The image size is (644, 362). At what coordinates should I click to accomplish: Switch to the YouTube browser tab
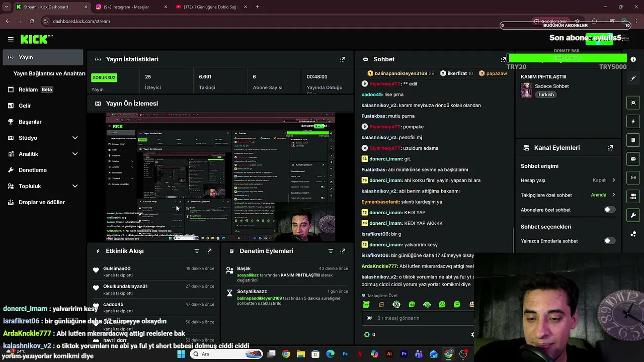coord(211,7)
